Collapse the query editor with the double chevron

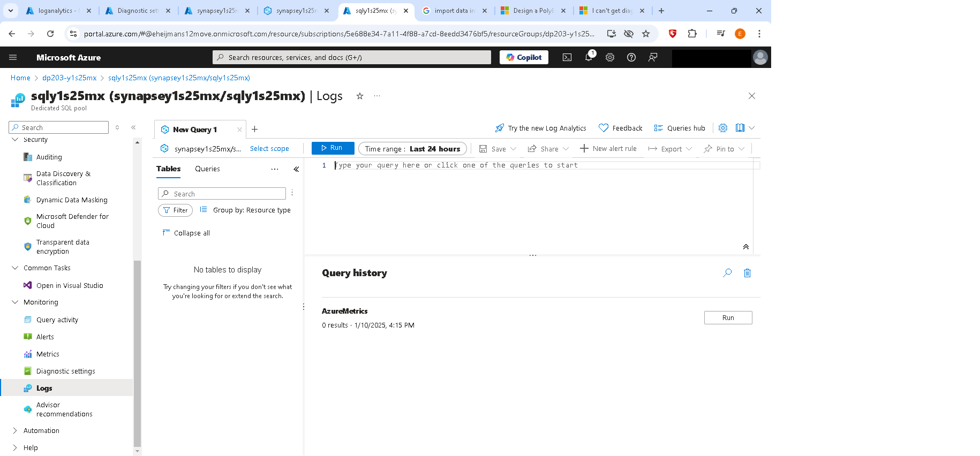[x=745, y=247]
